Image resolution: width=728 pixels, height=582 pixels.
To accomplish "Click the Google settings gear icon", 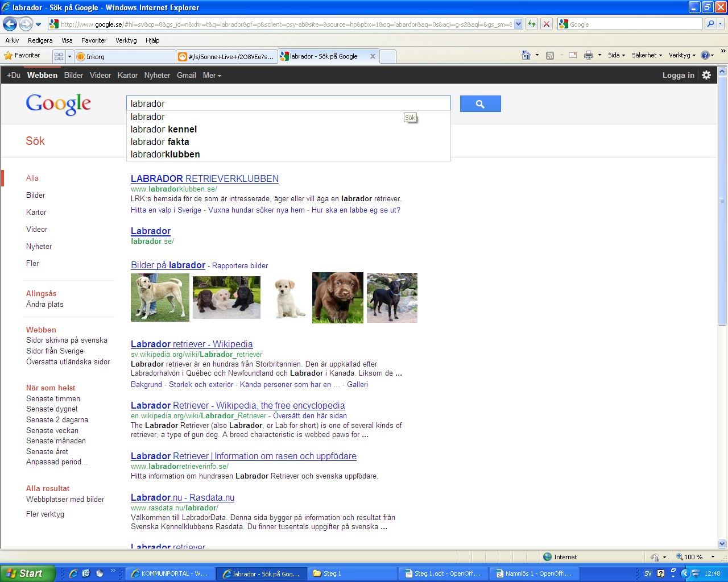I will click(706, 75).
